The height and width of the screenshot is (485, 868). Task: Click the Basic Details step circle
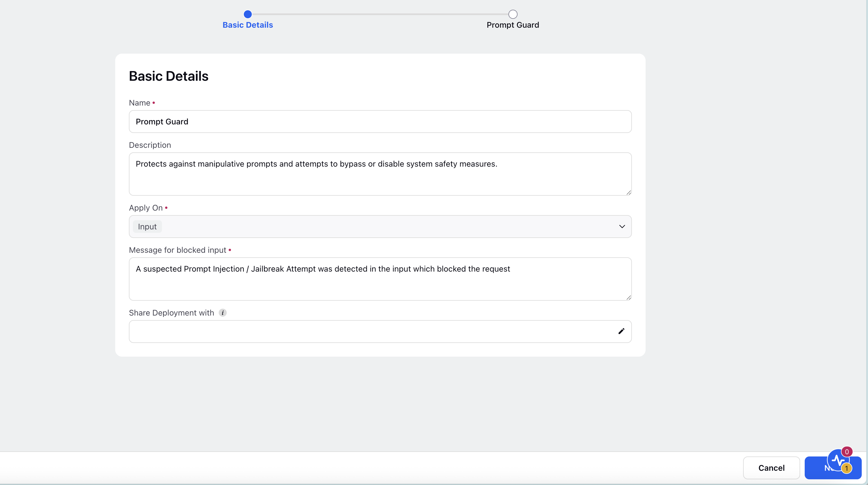pos(248,14)
